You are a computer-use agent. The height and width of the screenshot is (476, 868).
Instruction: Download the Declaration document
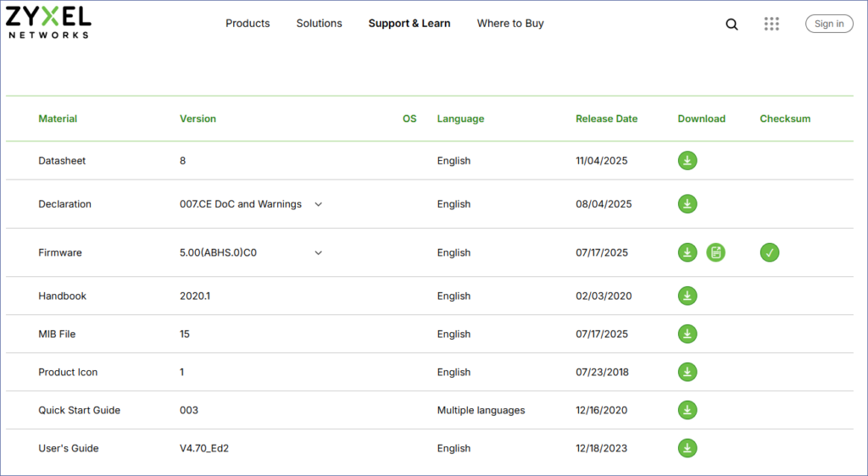click(687, 204)
